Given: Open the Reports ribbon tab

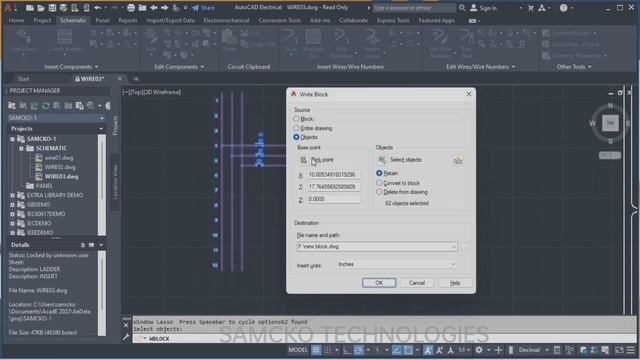Looking at the screenshot, I should click(x=128, y=20).
